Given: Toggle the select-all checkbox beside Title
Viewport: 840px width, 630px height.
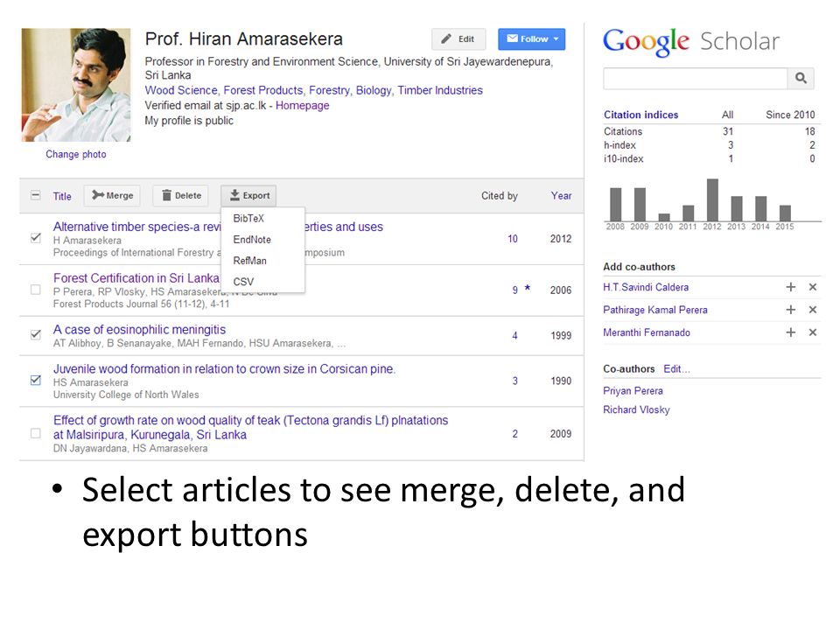Looking at the screenshot, I should pos(35,195).
